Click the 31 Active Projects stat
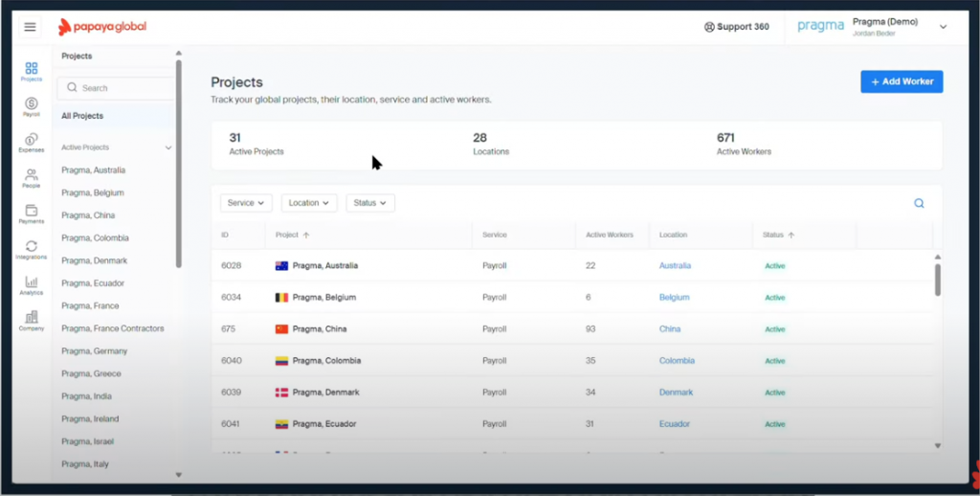 (x=256, y=144)
